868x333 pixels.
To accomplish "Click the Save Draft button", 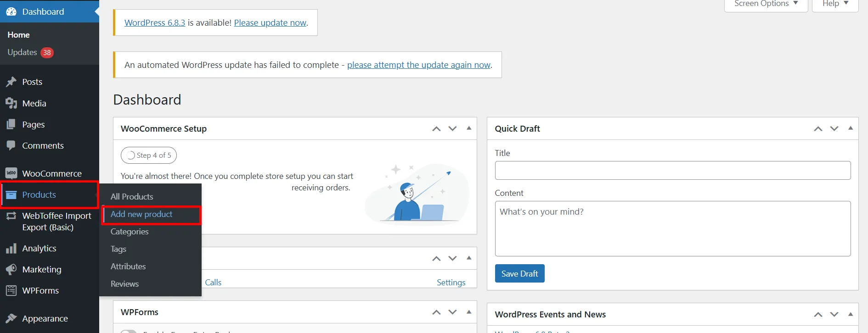I will point(519,273).
